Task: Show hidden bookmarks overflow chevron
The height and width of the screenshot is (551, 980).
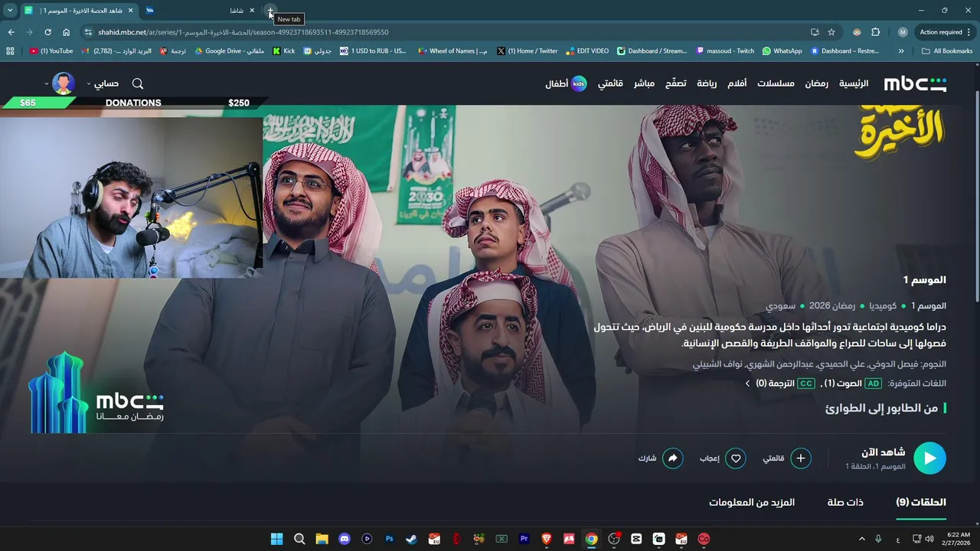Action: click(901, 51)
